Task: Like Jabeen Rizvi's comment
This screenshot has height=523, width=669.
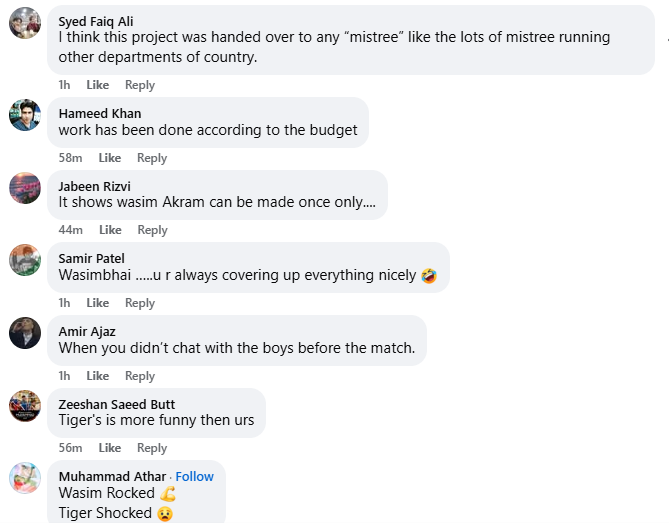Action: (x=110, y=230)
